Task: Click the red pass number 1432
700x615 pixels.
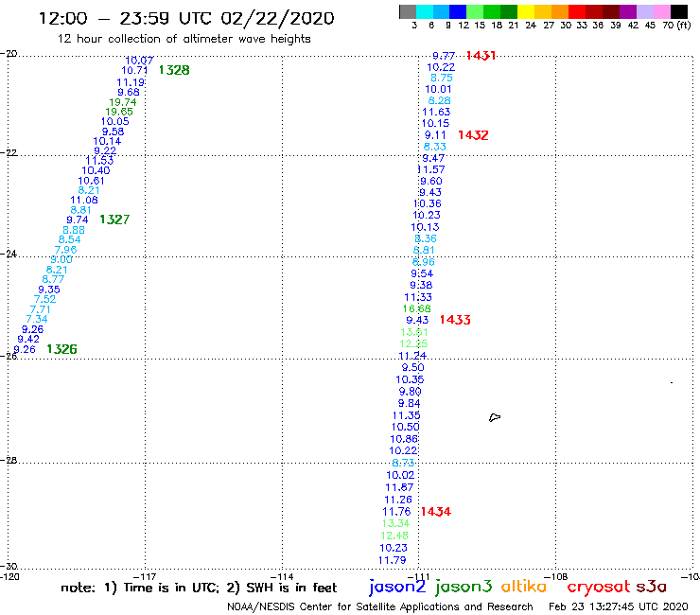Action: (x=473, y=135)
